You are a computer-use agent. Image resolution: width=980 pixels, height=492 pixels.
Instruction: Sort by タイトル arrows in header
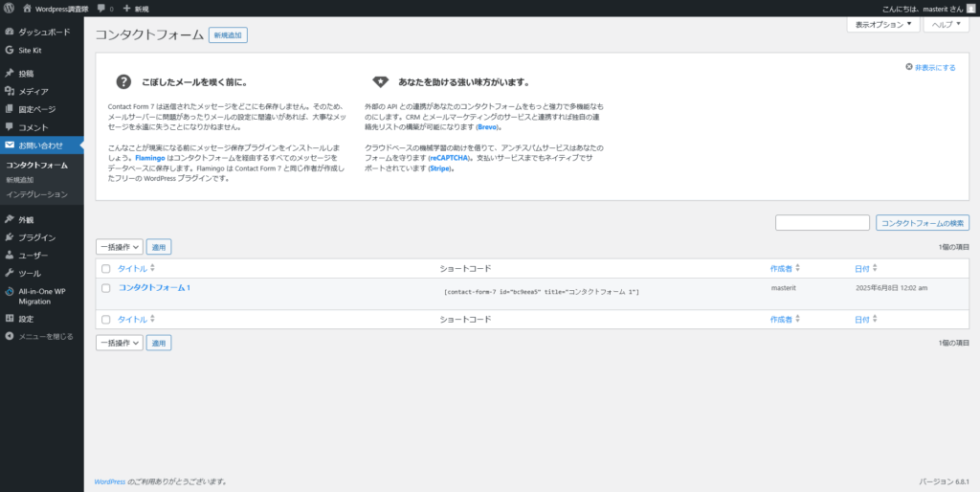[x=152, y=269]
